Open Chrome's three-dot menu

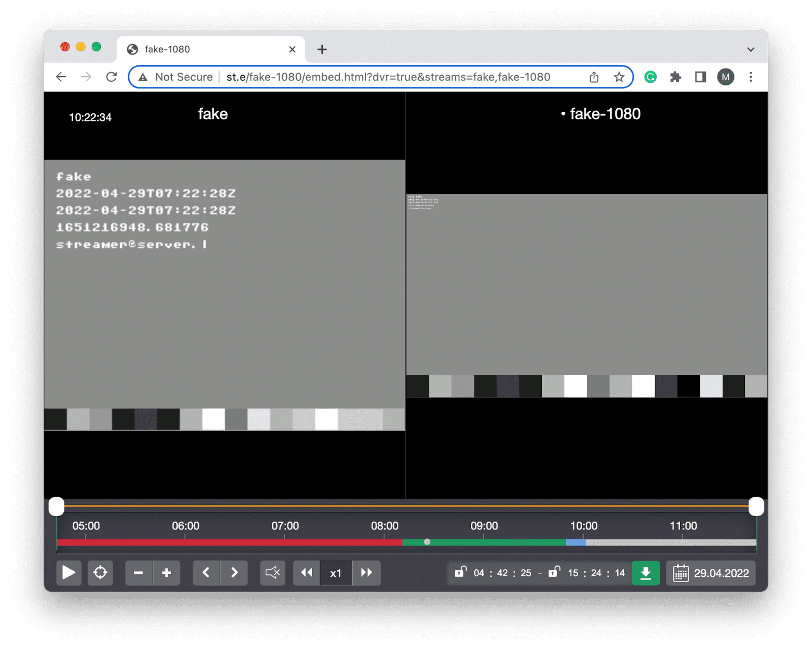pos(751,77)
